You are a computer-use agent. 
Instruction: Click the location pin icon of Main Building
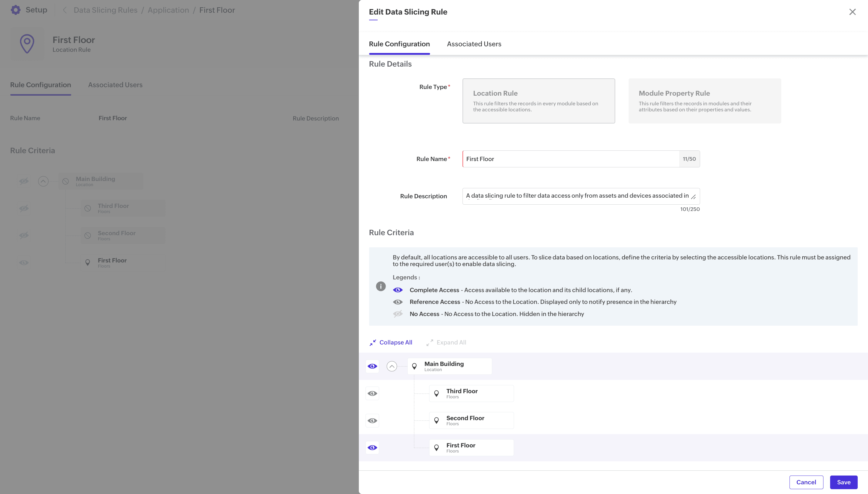pos(414,367)
